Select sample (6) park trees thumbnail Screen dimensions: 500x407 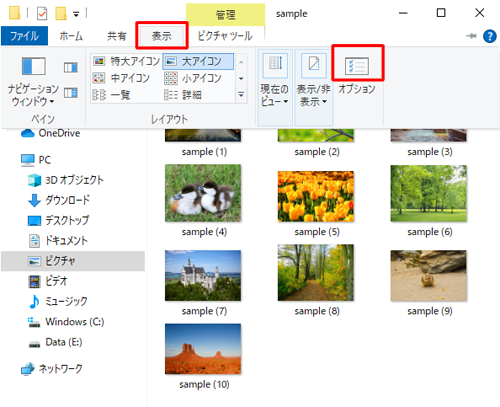click(428, 193)
